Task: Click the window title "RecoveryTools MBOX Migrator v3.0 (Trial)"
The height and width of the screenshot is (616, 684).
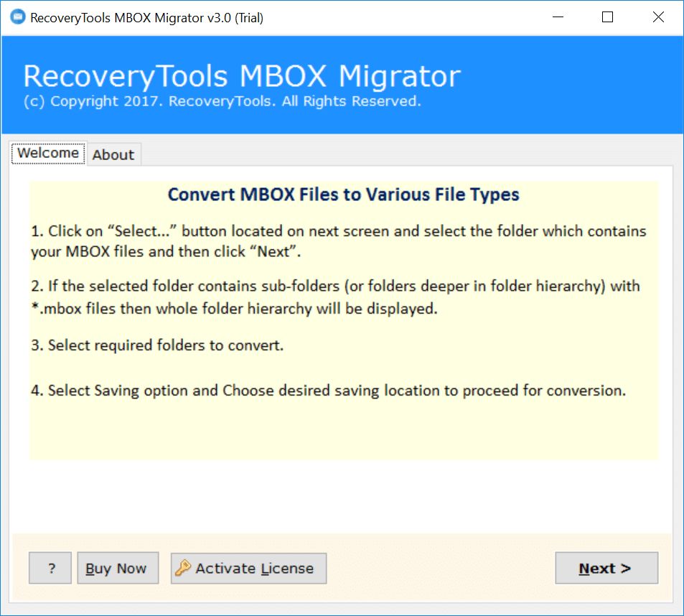Action: point(147,18)
